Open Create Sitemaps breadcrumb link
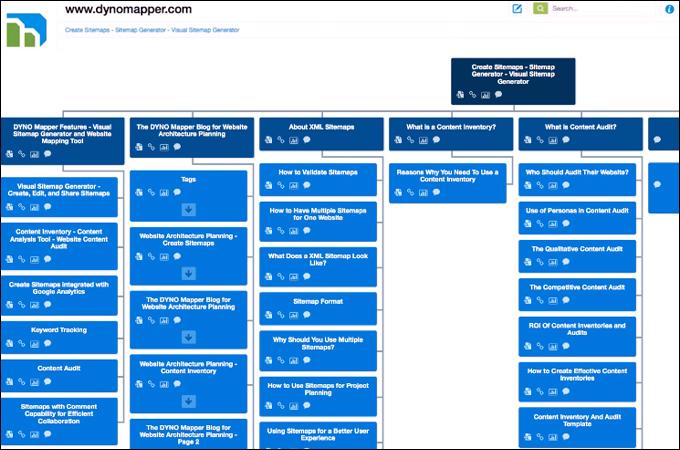 pos(87,30)
